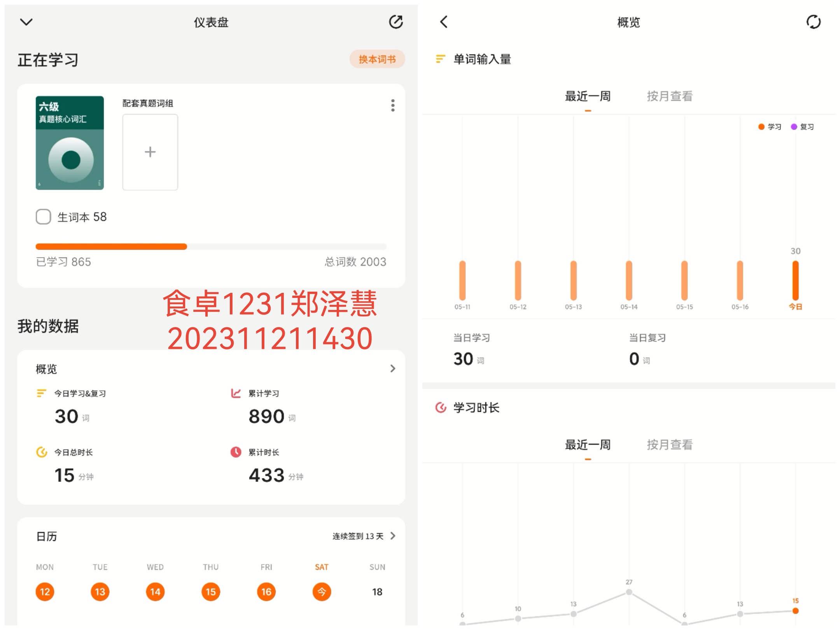Image resolution: width=840 pixels, height=630 pixels.
Task: Collapse dashboard with the down chevron
Action: coord(26,22)
